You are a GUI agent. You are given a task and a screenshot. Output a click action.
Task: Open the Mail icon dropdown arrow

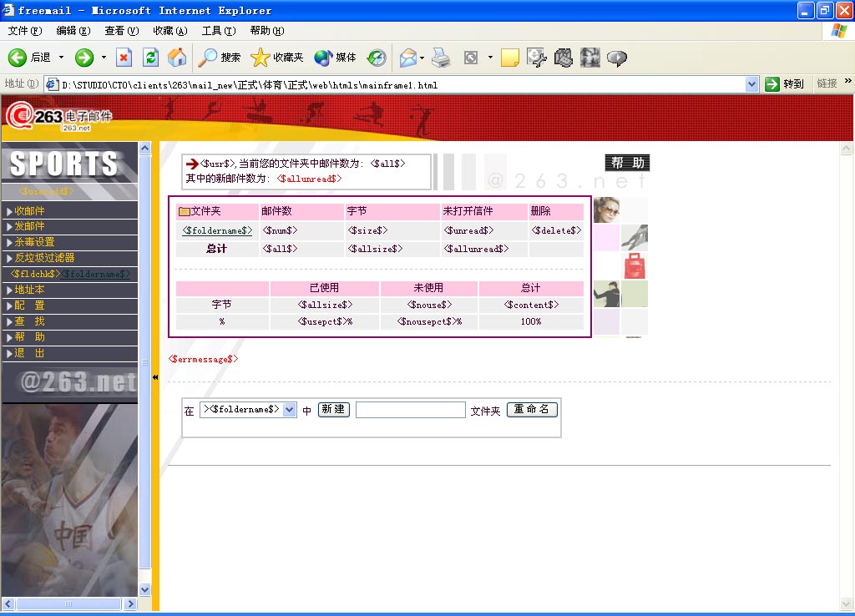pyautogui.click(x=422, y=58)
